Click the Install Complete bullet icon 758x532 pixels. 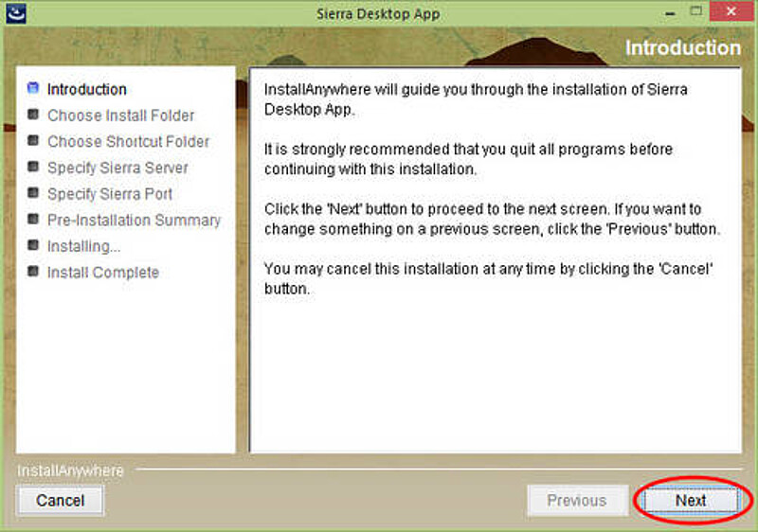coord(33,271)
